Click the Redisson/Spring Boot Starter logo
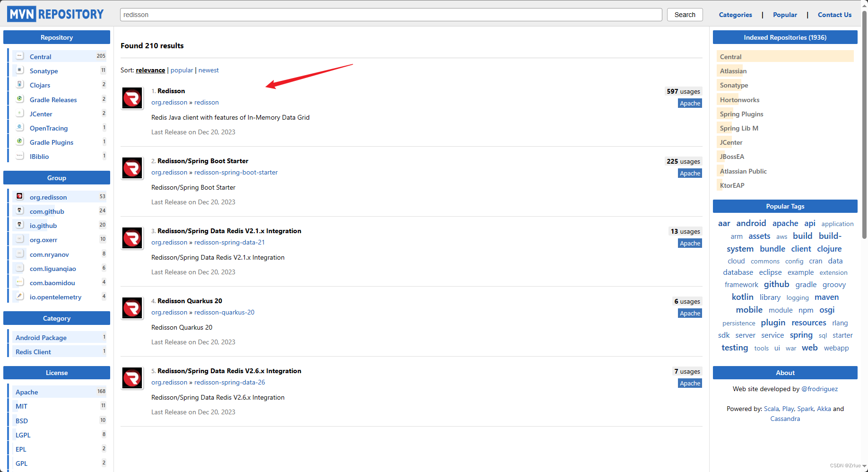868x472 pixels. tap(132, 168)
